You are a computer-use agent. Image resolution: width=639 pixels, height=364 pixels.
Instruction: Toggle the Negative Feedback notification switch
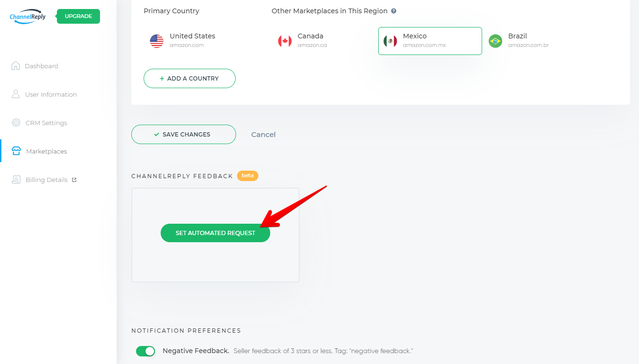tap(146, 351)
